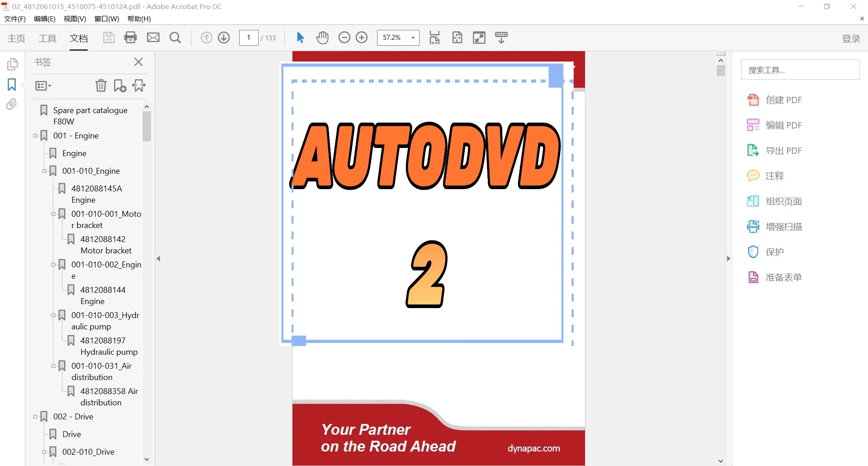Open 帮助(H) menu

pyautogui.click(x=139, y=19)
